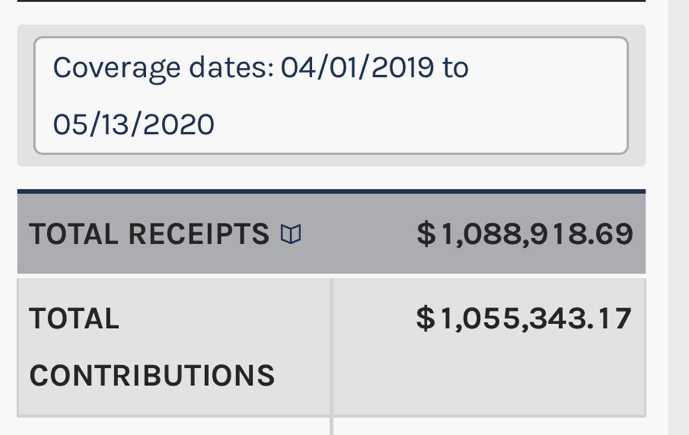
Task: Click the "Coverage dates:" label text
Action: click(x=163, y=69)
